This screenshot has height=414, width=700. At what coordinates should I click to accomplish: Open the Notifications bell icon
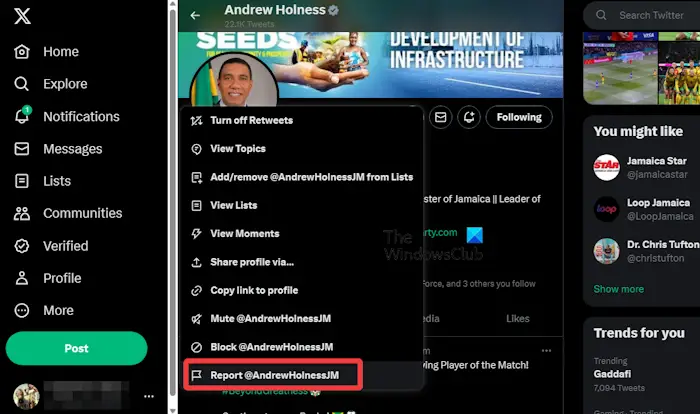[x=22, y=116]
